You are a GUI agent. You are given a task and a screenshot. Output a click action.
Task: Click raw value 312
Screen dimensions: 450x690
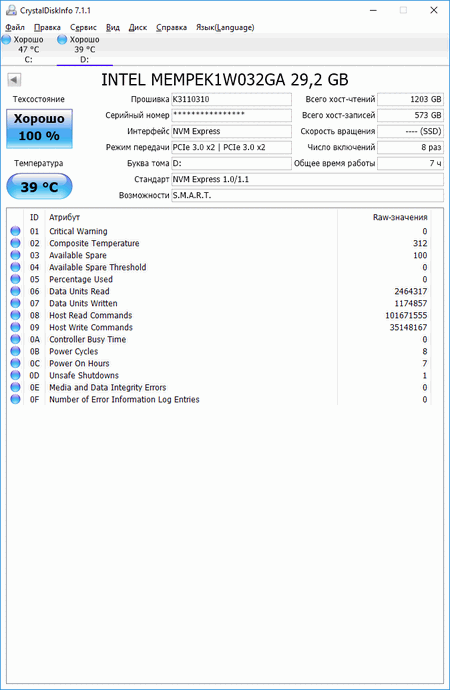420,243
